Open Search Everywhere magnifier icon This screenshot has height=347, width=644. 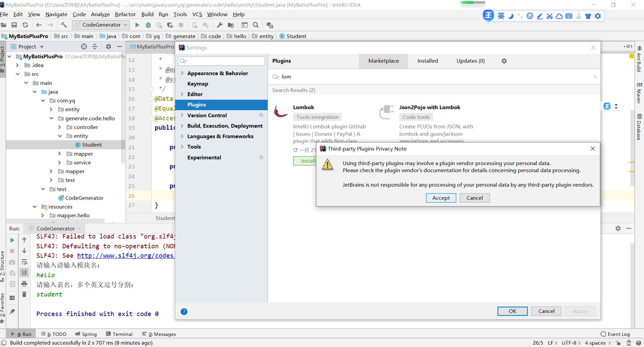pos(256,25)
